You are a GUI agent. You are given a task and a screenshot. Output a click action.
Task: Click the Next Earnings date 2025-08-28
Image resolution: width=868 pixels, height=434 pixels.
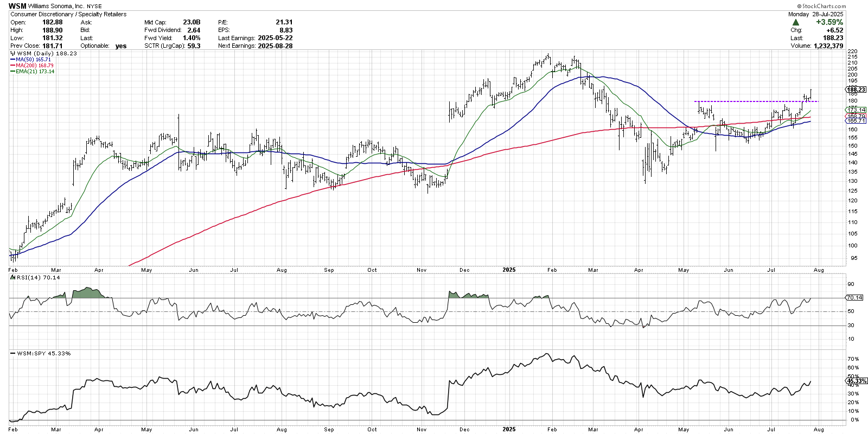275,46
